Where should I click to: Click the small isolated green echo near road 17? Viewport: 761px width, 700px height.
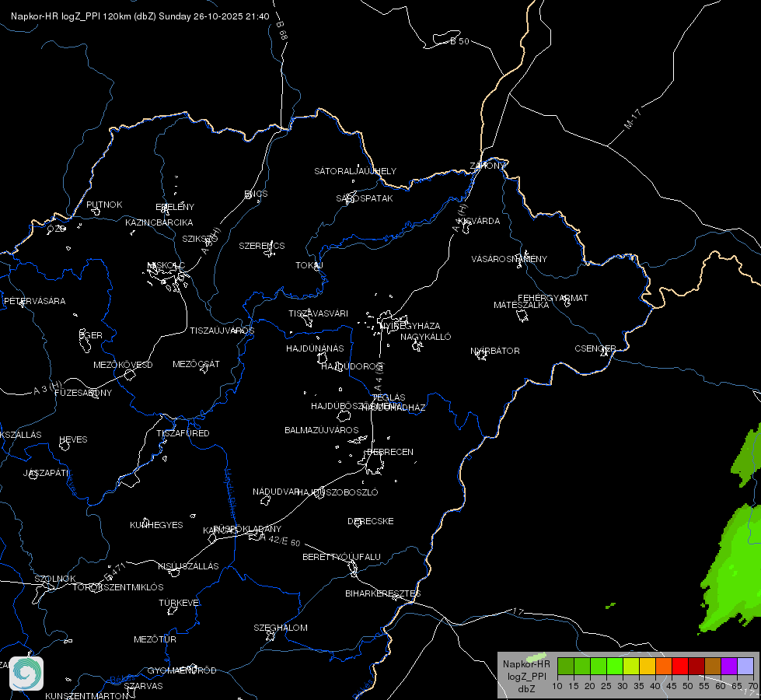tap(610, 605)
